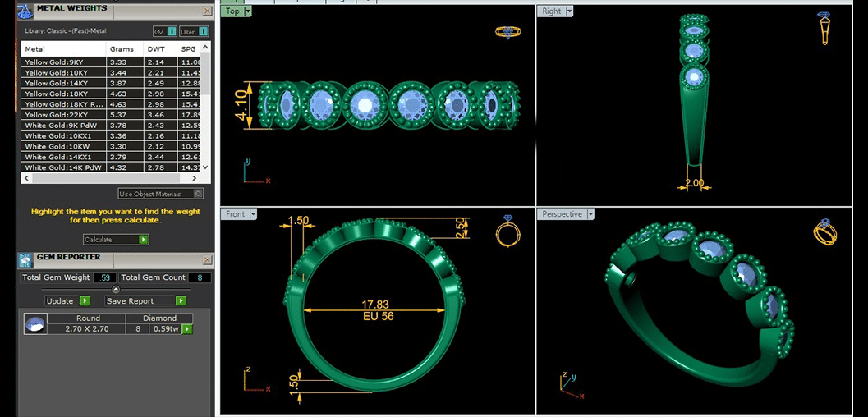Click the ring icon in the Top viewport

pos(507,33)
